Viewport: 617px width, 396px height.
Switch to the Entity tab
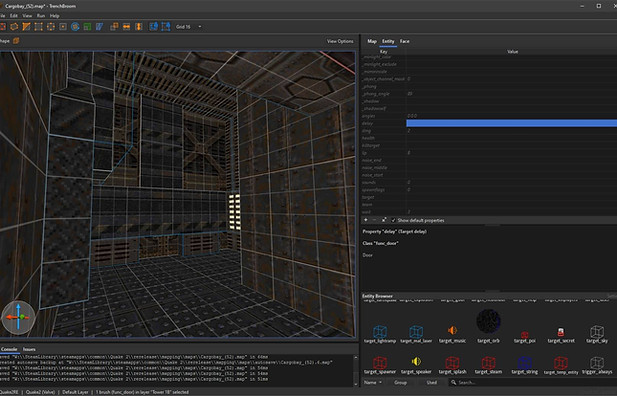click(388, 41)
